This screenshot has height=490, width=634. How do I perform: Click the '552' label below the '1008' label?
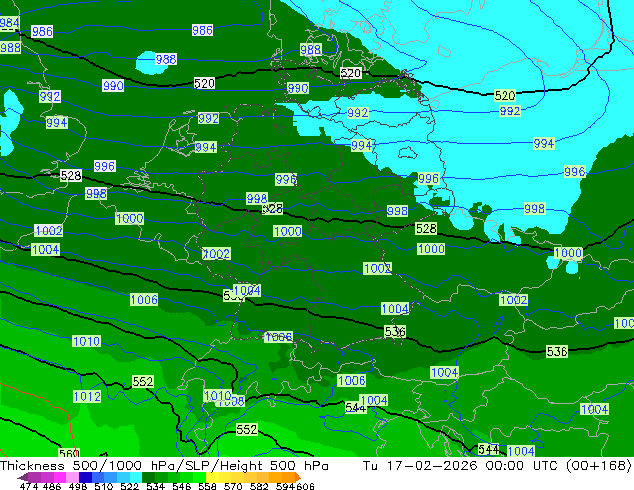(247, 429)
